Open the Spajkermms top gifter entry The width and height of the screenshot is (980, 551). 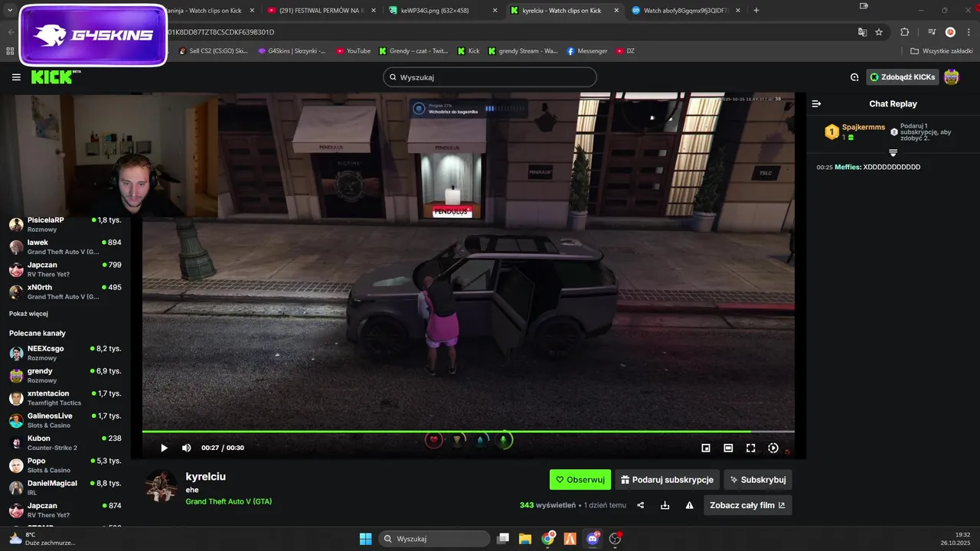click(855, 132)
